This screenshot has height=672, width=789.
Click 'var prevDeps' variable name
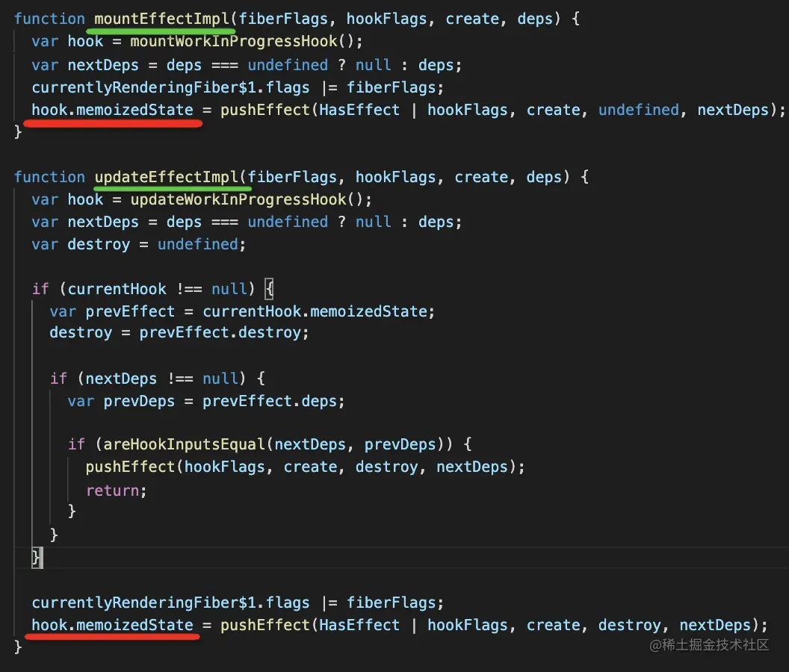coord(139,402)
